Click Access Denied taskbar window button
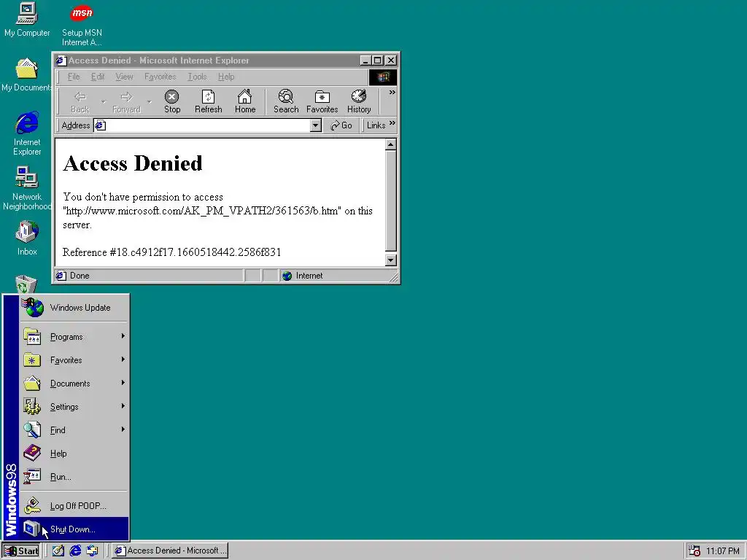This screenshot has width=747, height=560. pyautogui.click(x=170, y=551)
